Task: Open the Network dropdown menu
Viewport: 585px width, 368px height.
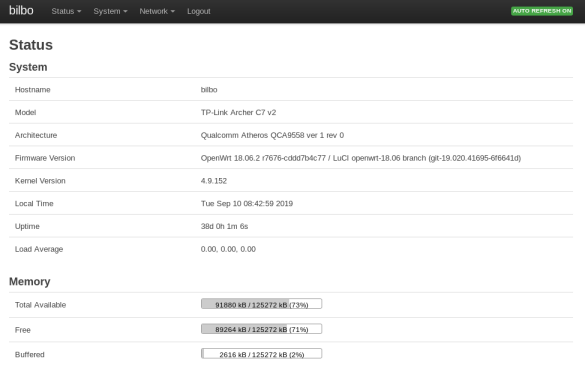Action: [157, 11]
